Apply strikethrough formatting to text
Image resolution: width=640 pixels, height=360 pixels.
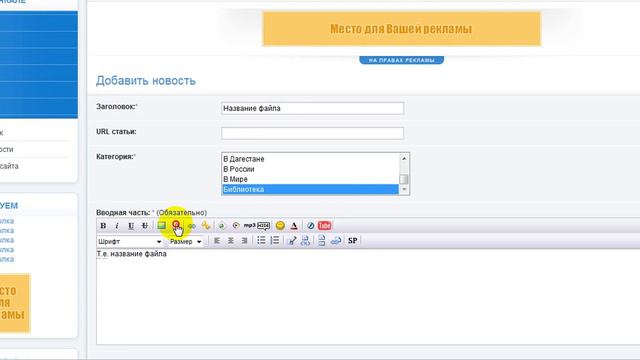click(144, 226)
